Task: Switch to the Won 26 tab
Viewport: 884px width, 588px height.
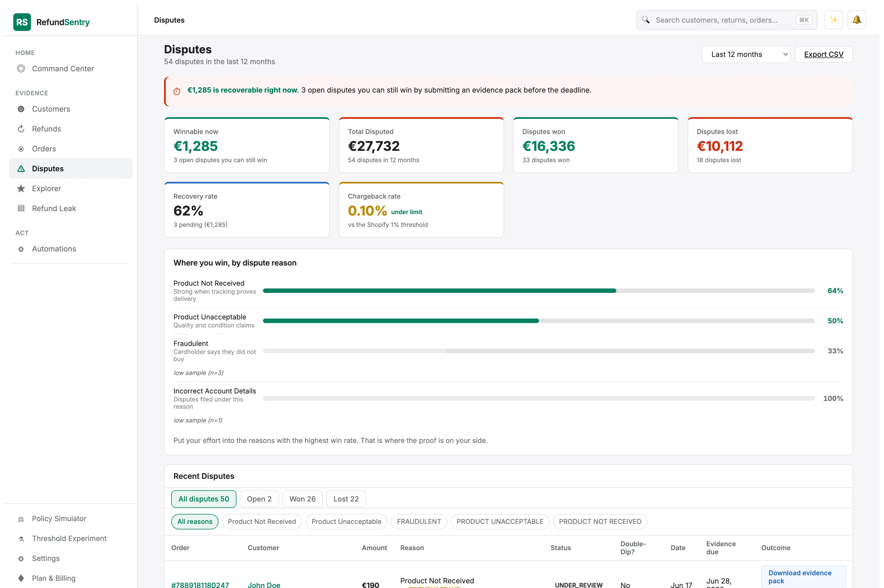Action: [x=302, y=499]
